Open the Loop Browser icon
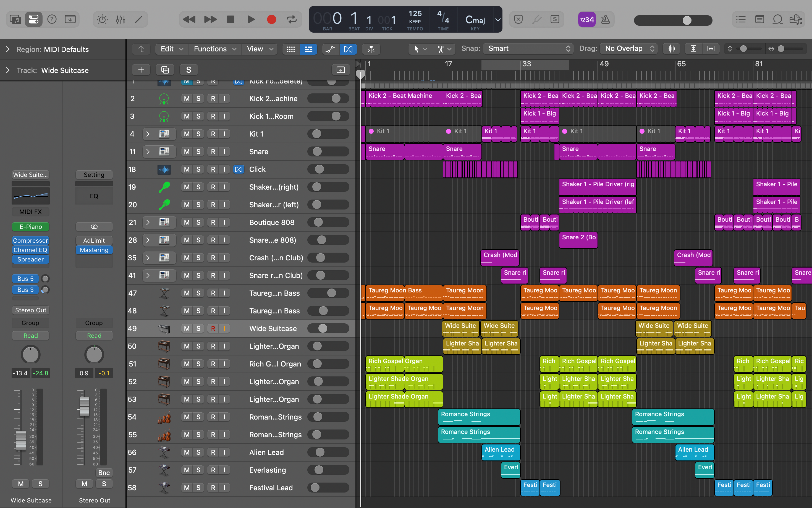This screenshot has height=508, width=812. pyautogui.click(x=777, y=20)
